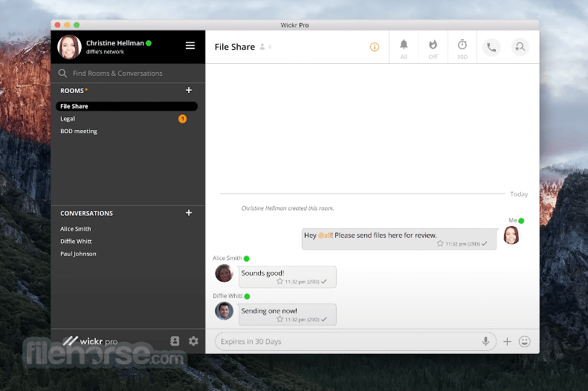
Task: Click Alice Smith sender name above message
Action: coord(227,258)
